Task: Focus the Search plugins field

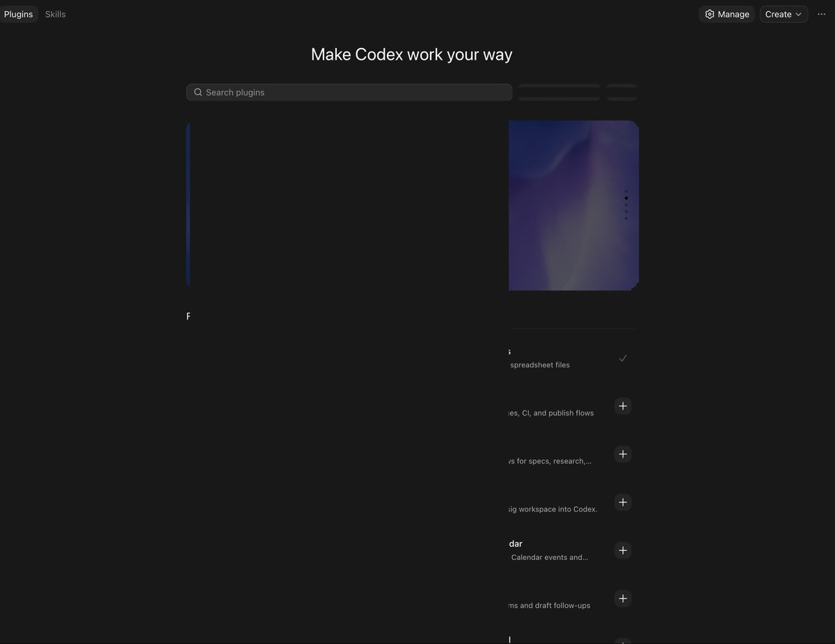Action: pos(349,92)
